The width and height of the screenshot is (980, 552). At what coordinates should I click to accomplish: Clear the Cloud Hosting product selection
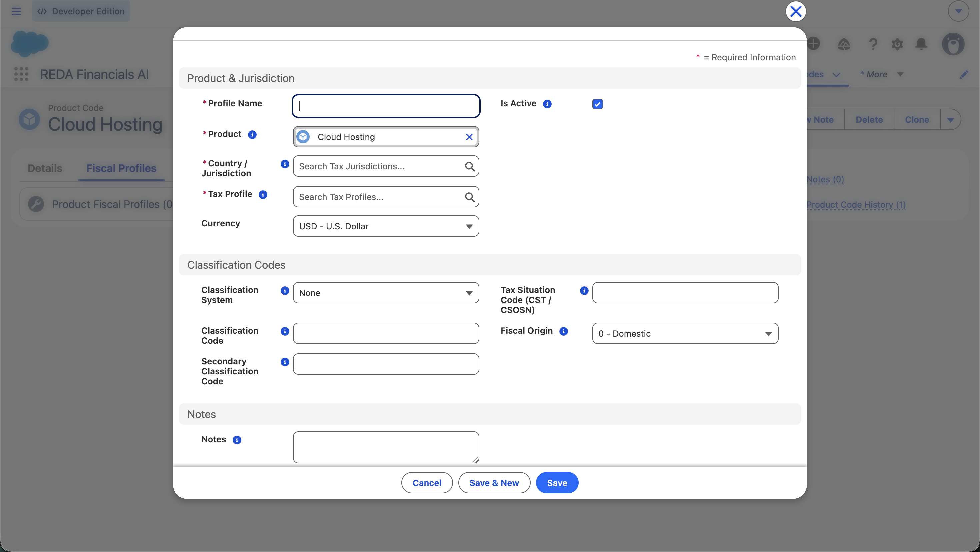coord(469,137)
